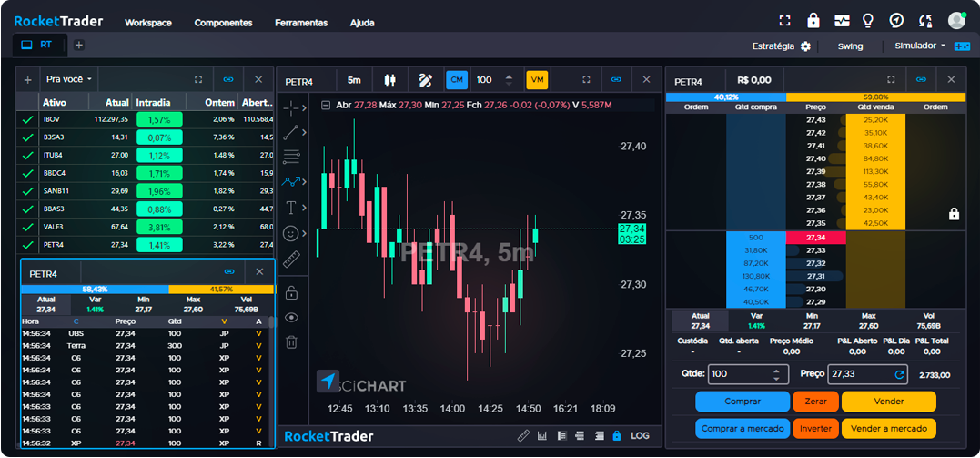The height and width of the screenshot is (458, 980).
Task: Toggle the checkmark for the VALE3 row
Action: pos(27,227)
